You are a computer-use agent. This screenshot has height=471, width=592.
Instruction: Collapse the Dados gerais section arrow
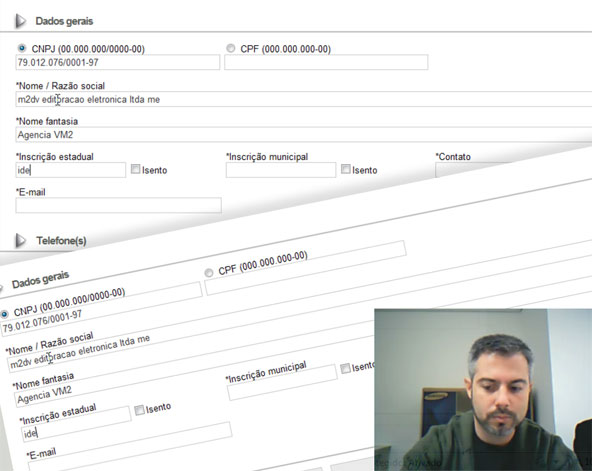(x=20, y=21)
